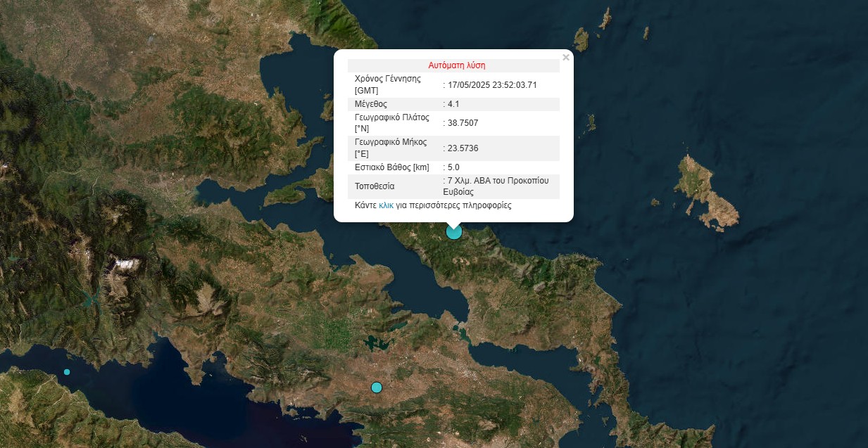The image size is (868, 448).
Task: Click the longitude value 23.5736
Action: click(x=463, y=148)
